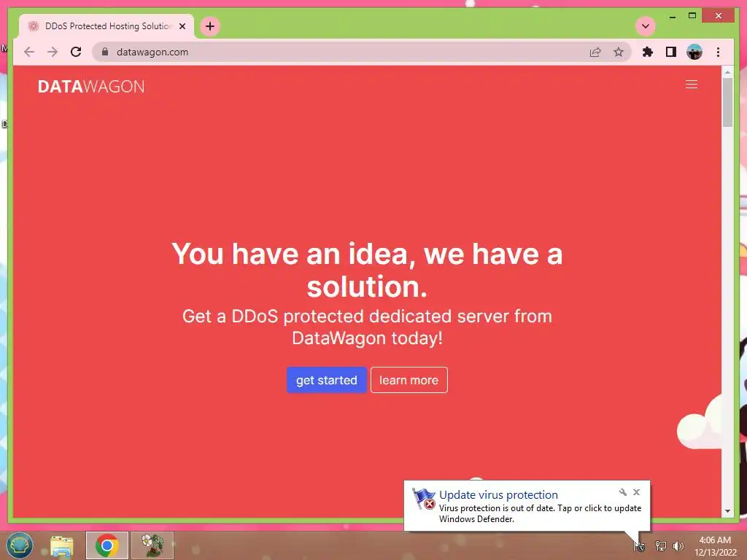
Task: Open the Chrome extensions puzzle icon
Action: [648, 52]
